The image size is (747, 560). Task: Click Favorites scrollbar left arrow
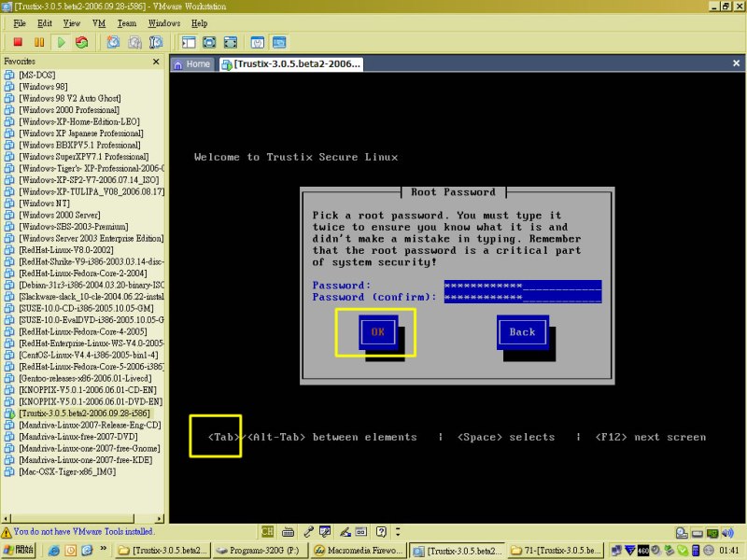(7, 518)
